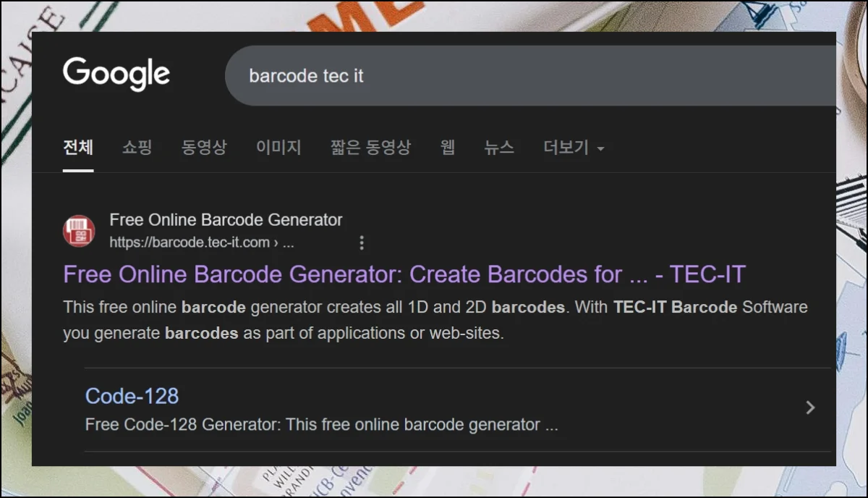Viewport: 868px width, 498px height.
Task: Open 'Free Online Barcode Generator: Create Barcodes' result title
Action: coord(404,274)
